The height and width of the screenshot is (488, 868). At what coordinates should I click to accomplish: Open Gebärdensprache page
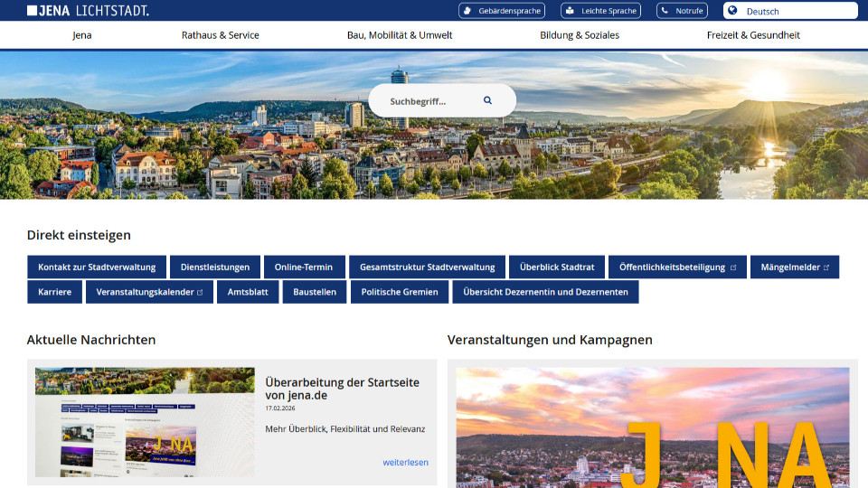(502, 11)
